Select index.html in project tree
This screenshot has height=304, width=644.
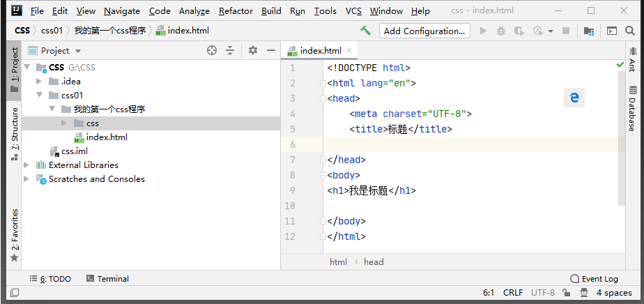click(x=107, y=137)
